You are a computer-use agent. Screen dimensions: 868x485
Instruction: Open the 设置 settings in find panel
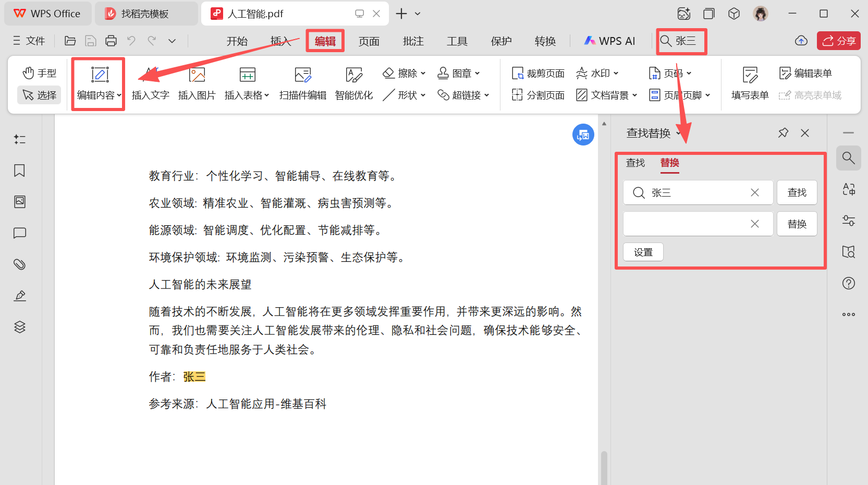tap(643, 251)
